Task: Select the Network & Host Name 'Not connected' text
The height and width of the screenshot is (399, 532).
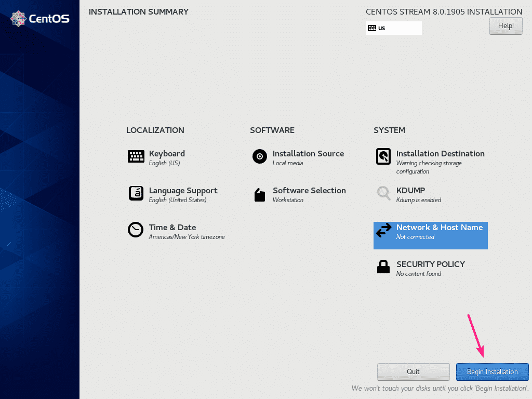Action: [x=415, y=237]
